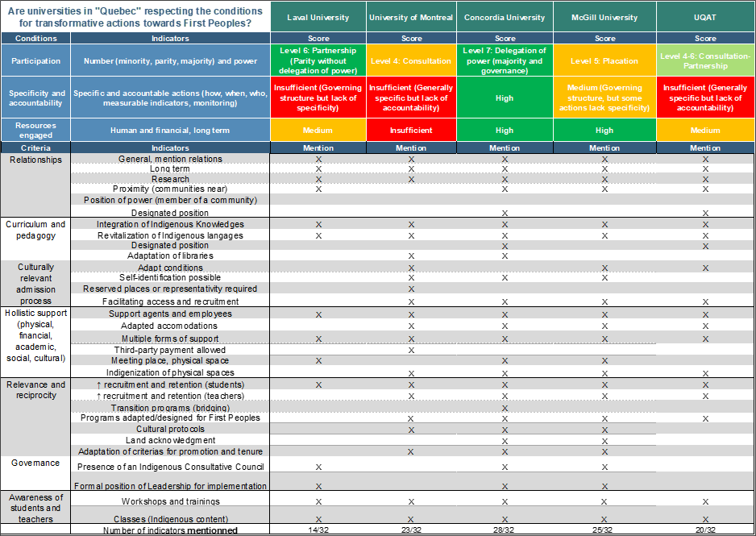Select the McGill University header cell
Screen dimensions: 756x536
(604, 17)
